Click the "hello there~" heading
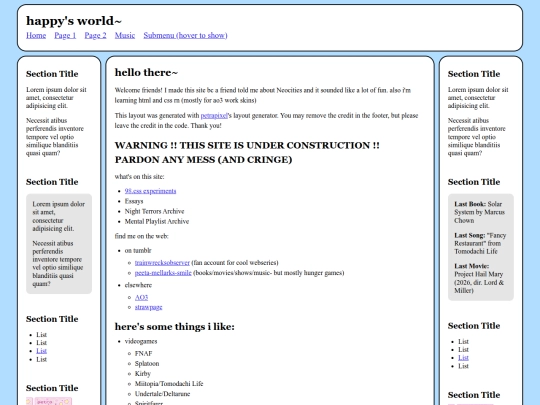 (146, 73)
